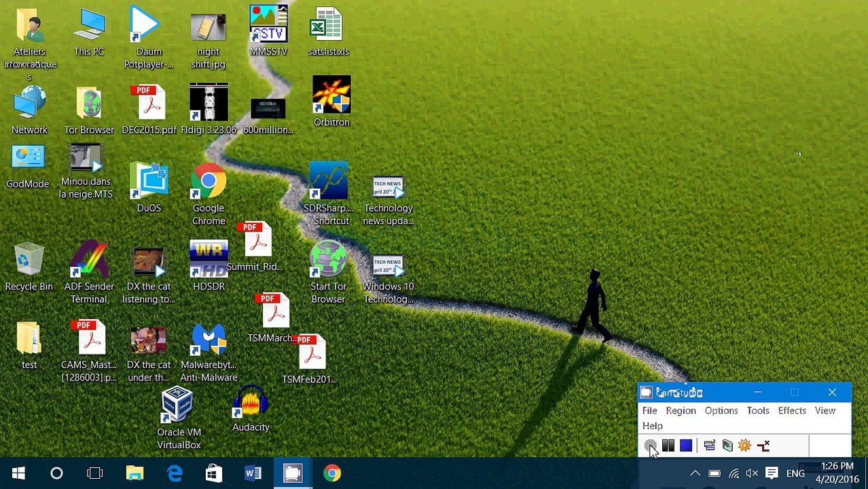Toggle CamStudio compact view icon
The image size is (868, 489).
point(710,446)
